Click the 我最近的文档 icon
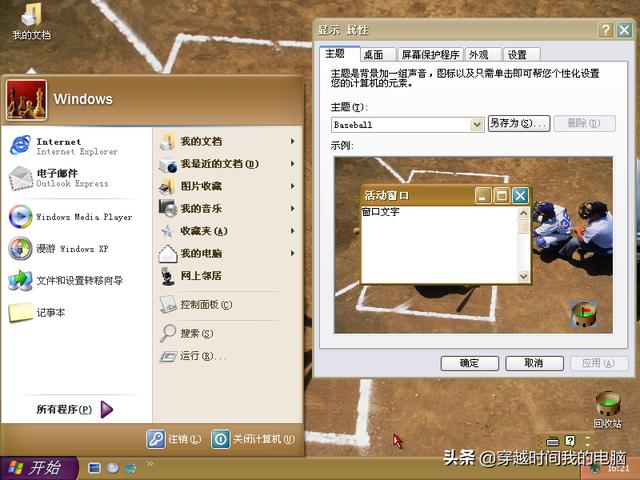Screen dimensions: 640x480 (167, 164)
